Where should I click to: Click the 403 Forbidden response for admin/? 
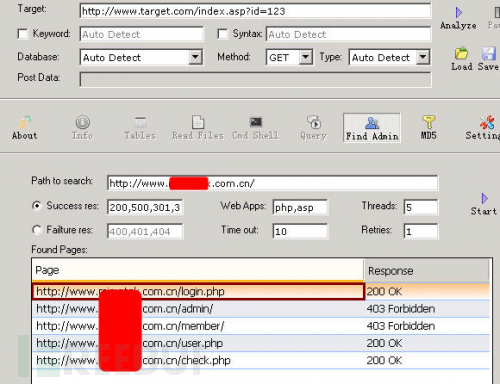click(x=401, y=309)
